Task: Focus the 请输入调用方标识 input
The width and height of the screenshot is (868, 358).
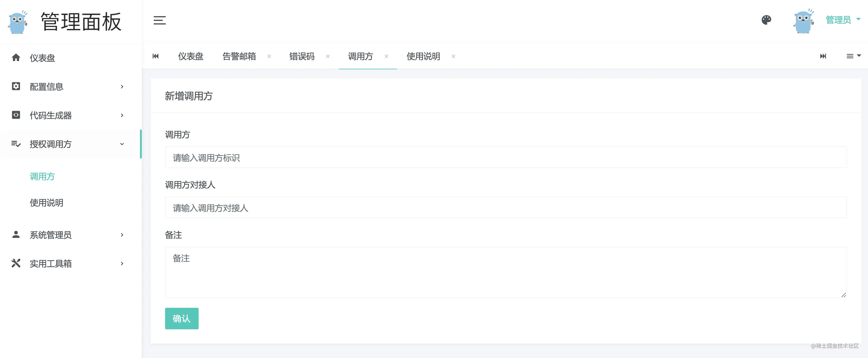Action: pyautogui.click(x=506, y=157)
